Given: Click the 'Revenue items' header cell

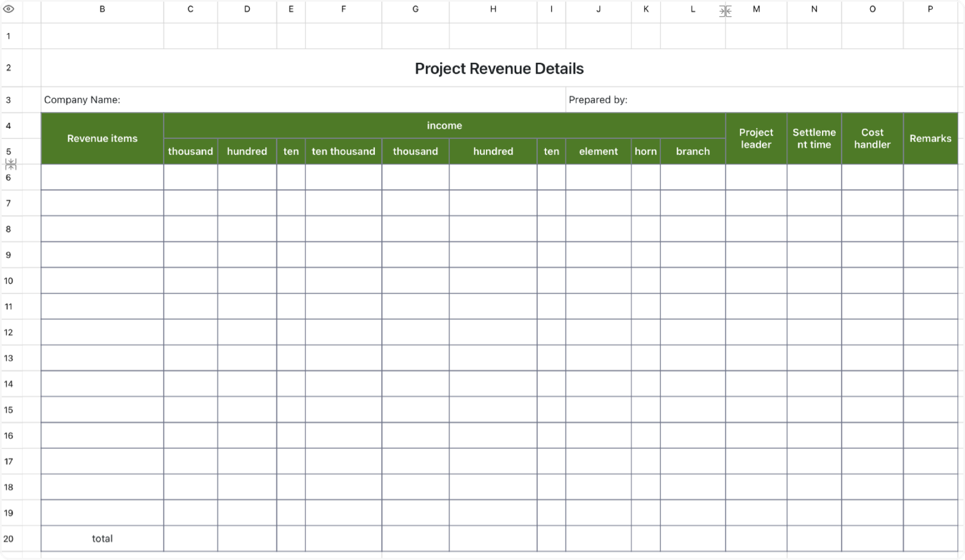Looking at the screenshot, I should [x=102, y=138].
